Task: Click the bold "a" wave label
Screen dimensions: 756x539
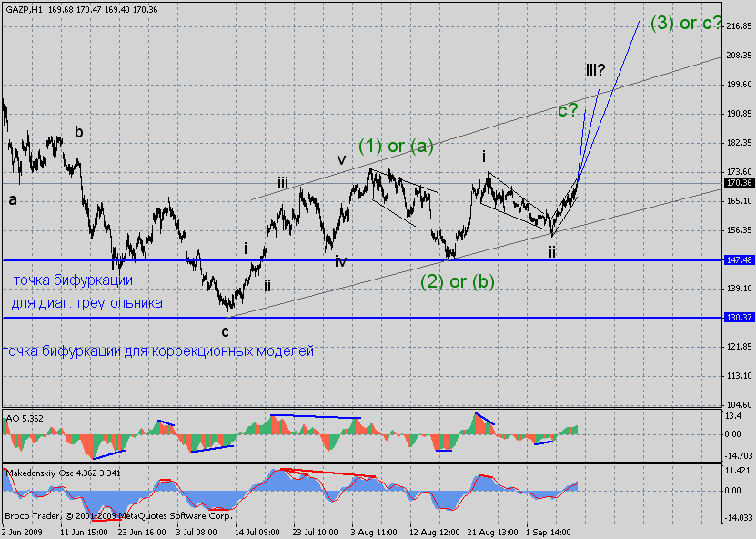Action: click(13, 199)
